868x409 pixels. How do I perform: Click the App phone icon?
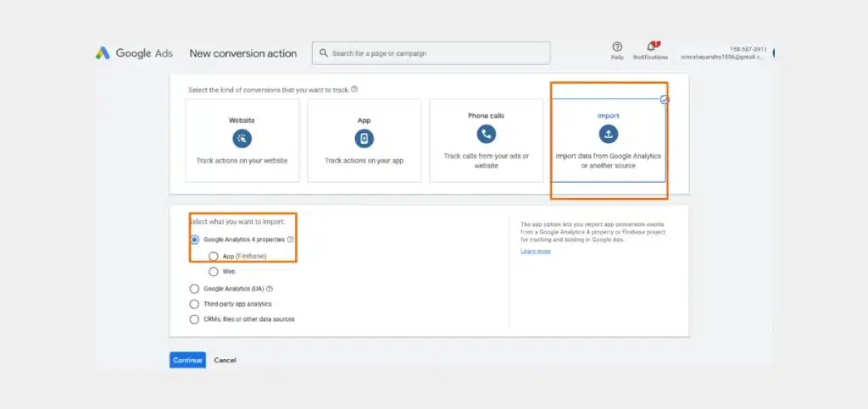[364, 138]
